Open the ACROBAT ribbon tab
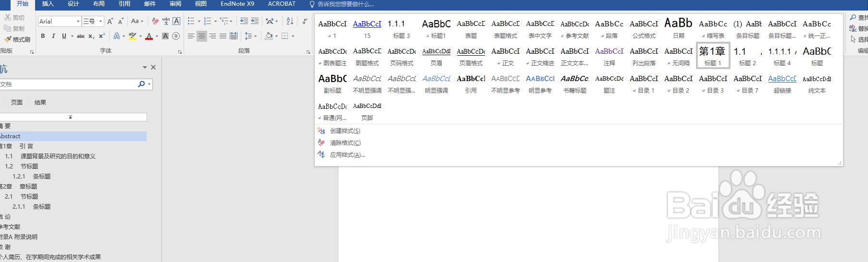The height and width of the screenshot is (262, 868). (x=282, y=4)
